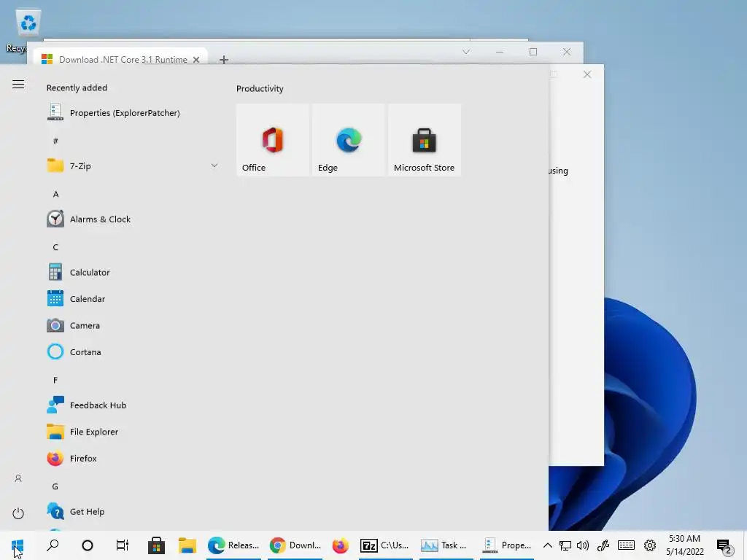Click the pen workspace tray icon

[x=603, y=545]
